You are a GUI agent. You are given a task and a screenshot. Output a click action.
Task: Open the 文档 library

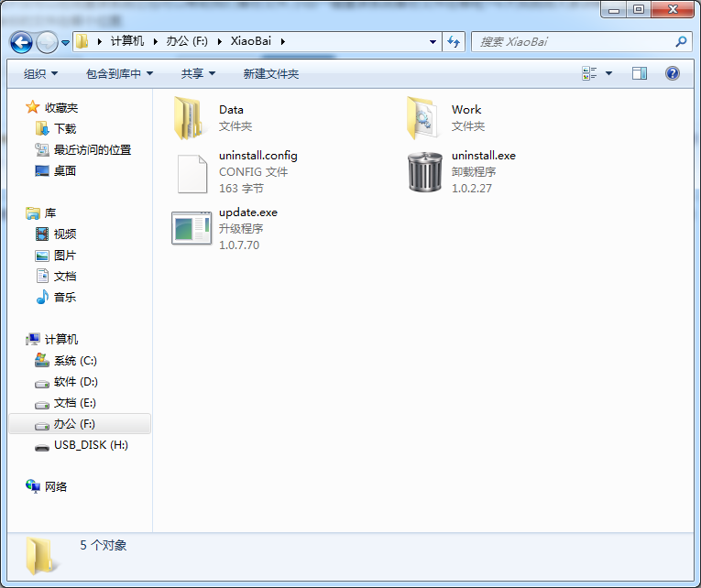tap(65, 276)
